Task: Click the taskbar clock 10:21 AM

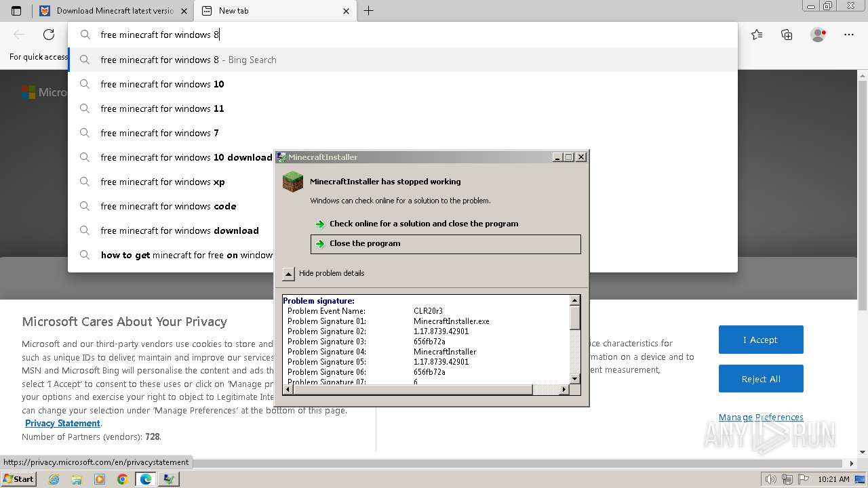Action: pos(833,479)
